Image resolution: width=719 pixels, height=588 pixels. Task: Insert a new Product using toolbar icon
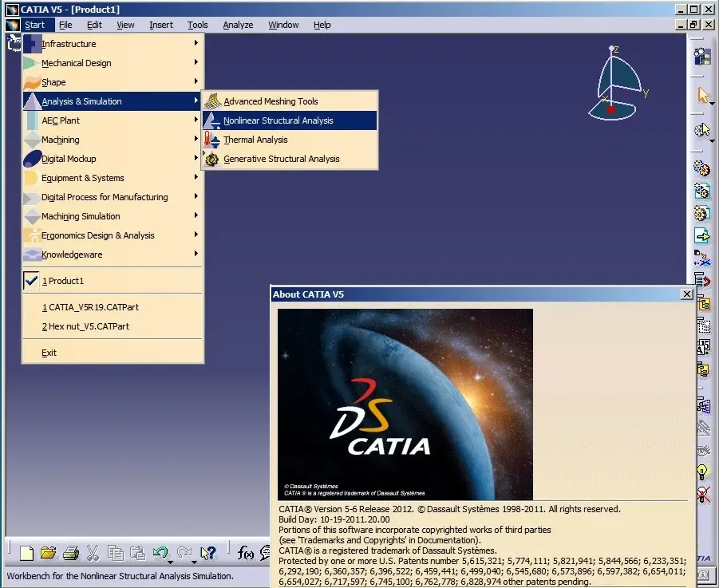pos(702,191)
